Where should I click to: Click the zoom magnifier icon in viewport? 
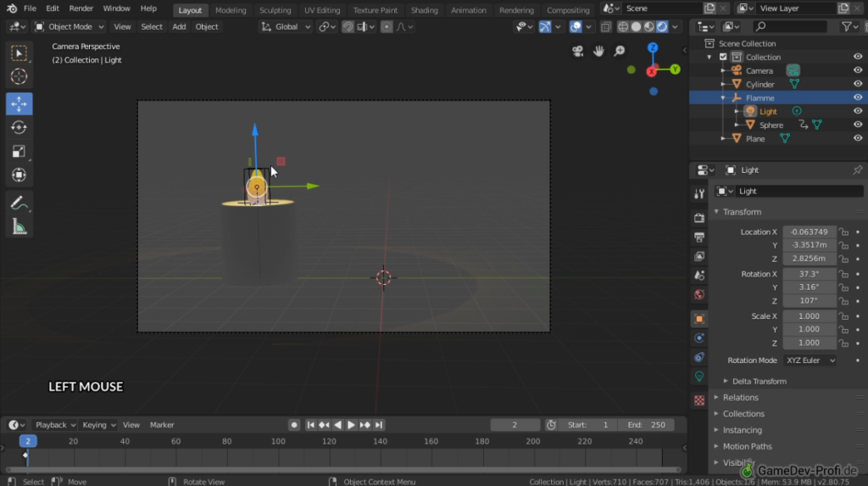[x=620, y=52]
